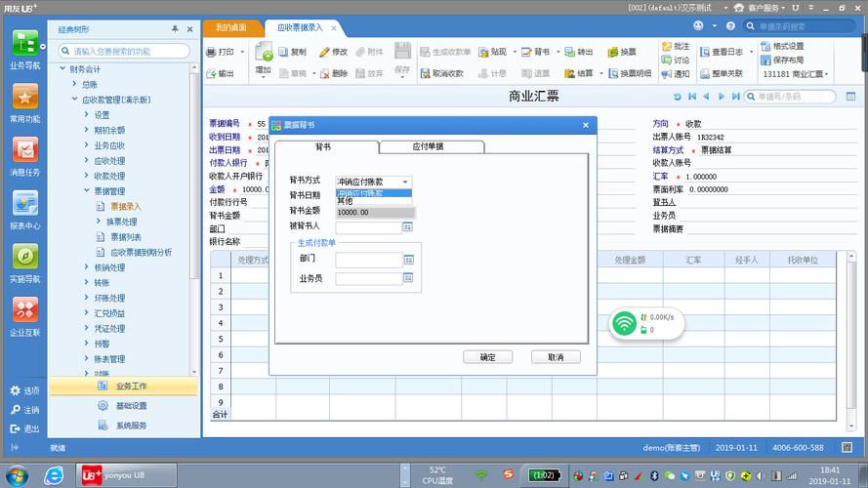Select the 应收票据录入 tab
The height and width of the screenshot is (488, 868).
[x=300, y=27]
